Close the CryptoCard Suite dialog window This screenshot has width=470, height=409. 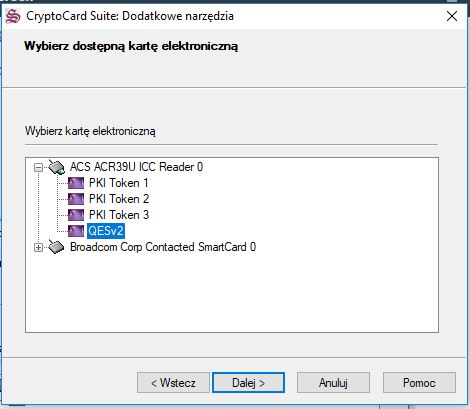point(452,16)
